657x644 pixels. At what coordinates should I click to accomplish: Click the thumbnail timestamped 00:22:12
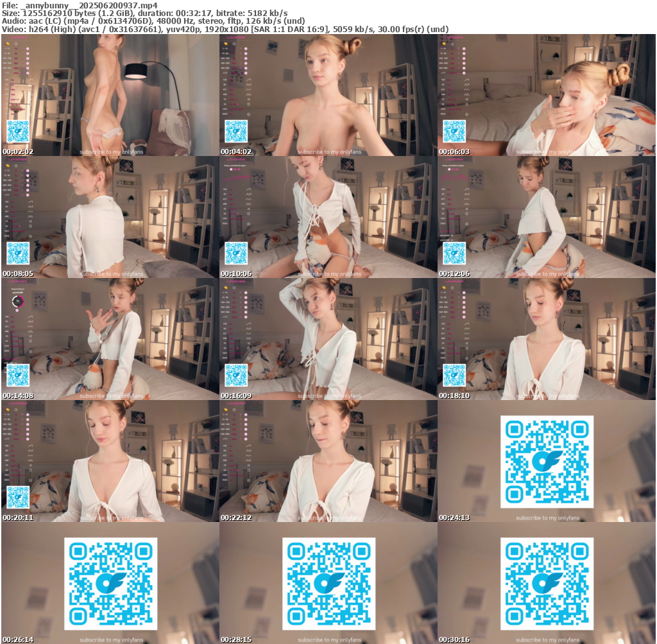tap(328, 461)
